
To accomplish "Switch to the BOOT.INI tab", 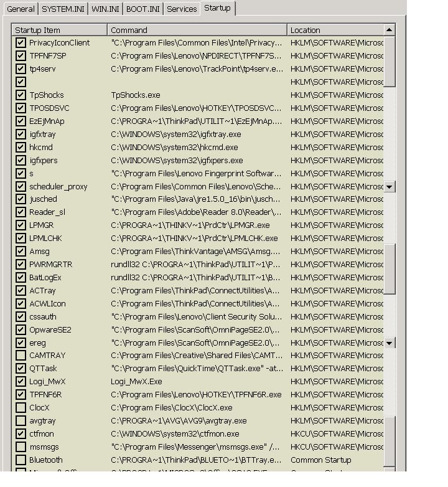I will point(142,9).
